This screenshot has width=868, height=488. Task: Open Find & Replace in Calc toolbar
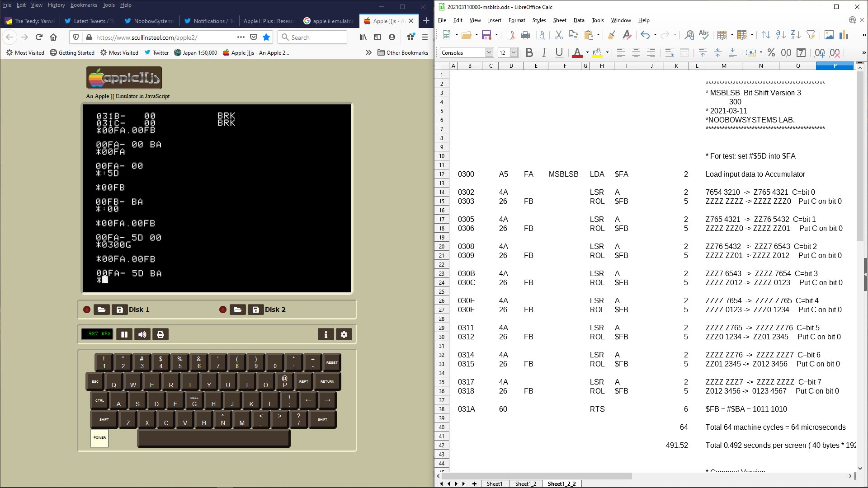689,35
